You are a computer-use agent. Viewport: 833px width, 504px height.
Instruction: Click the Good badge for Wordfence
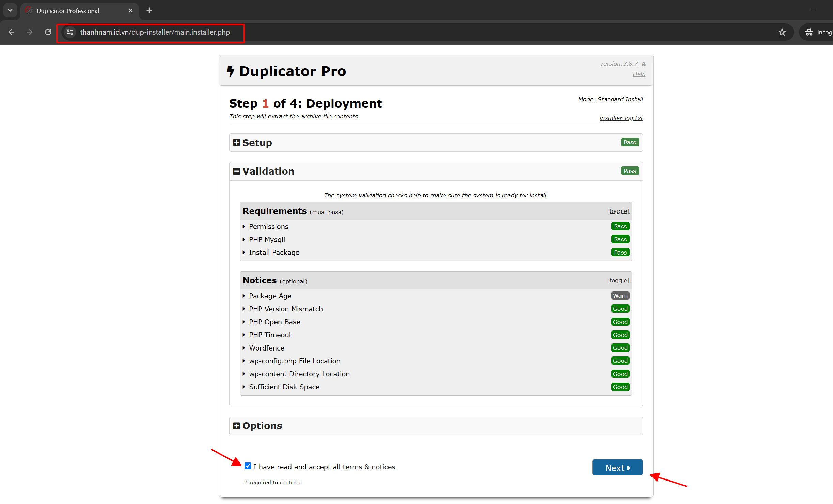pos(620,348)
